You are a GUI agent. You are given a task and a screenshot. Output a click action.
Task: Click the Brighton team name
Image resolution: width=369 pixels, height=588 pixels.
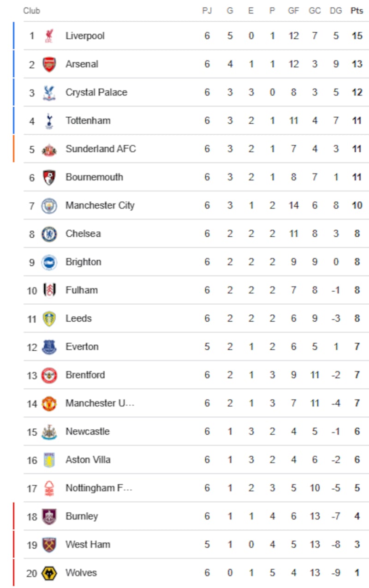(x=83, y=262)
